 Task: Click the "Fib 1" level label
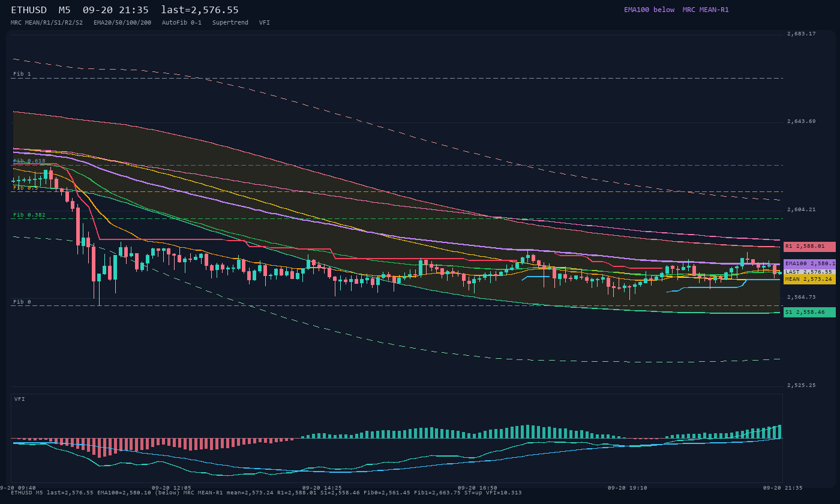click(22, 74)
